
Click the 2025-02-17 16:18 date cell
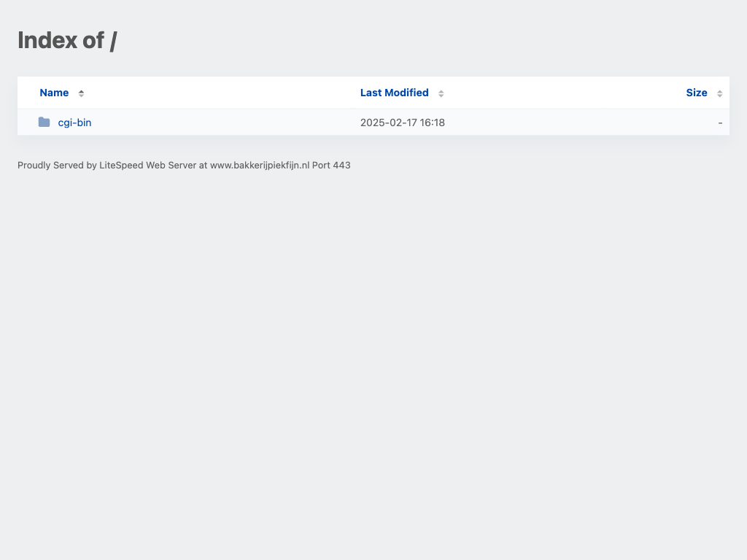point(402,122)
